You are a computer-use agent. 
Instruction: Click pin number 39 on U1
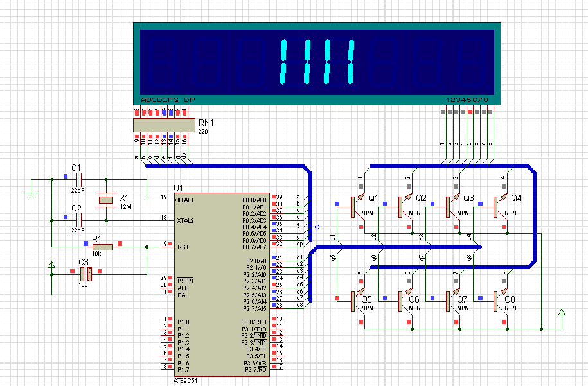tap(280, 197)
